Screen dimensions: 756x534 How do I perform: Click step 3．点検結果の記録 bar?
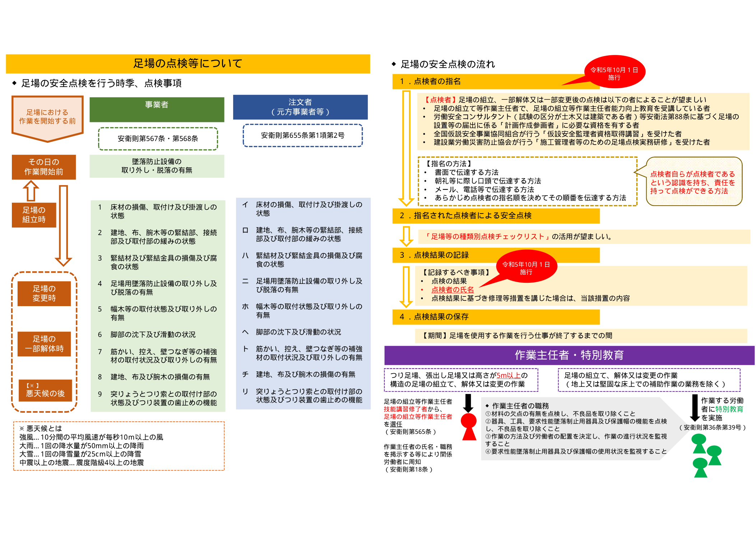pyautogui.click(x=496, y=255)
